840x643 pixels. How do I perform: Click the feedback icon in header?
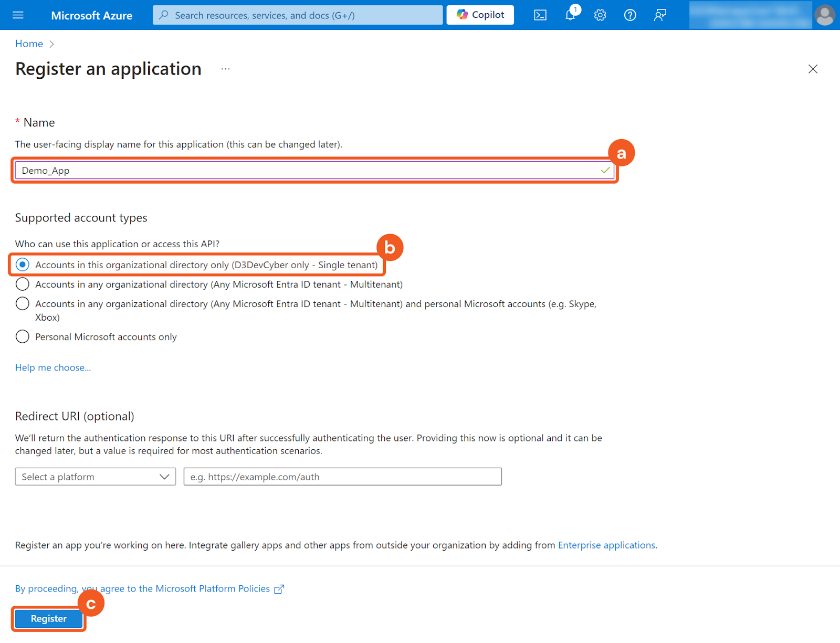pyautogui.click(x=660, y=15)
